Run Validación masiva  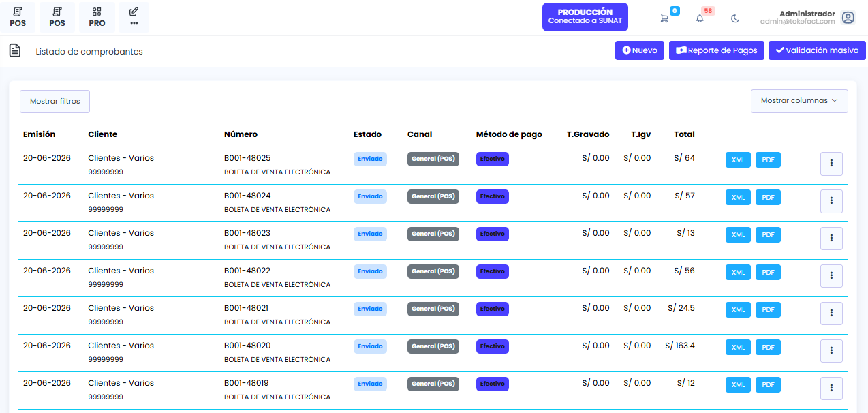click(x=817, y=50)
